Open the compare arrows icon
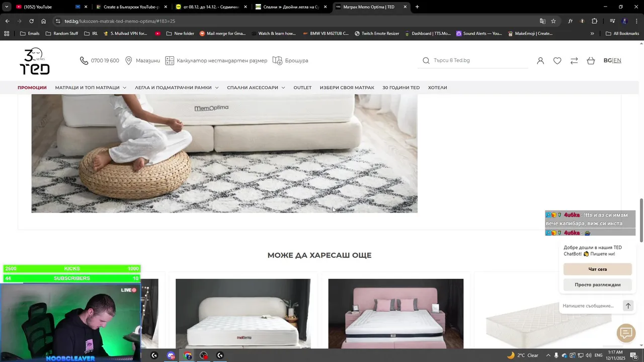 [x=574, y=61]
